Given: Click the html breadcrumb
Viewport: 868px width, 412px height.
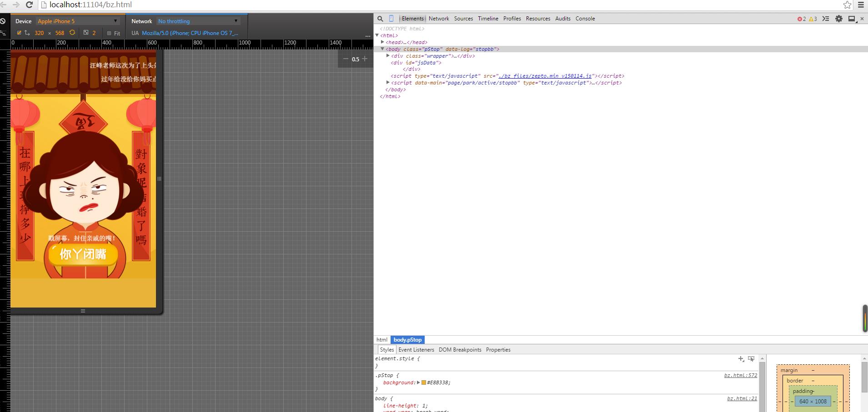Looking at the screenshot, I should (381, 340).
